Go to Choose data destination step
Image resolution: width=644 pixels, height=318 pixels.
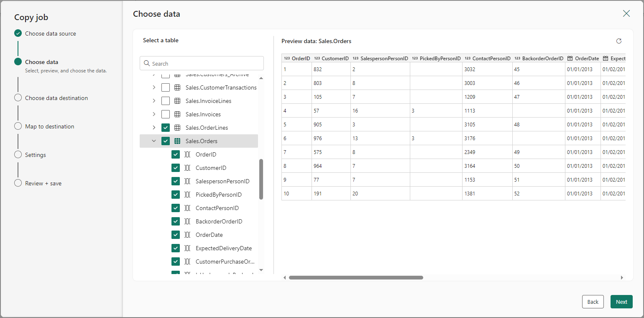[56, 98]
